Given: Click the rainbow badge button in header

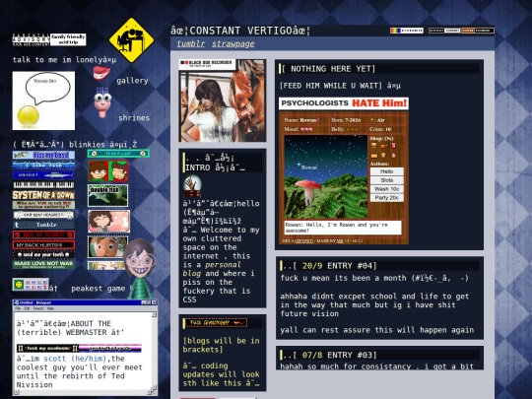Looking at the screenshot, I should point(407,31).
